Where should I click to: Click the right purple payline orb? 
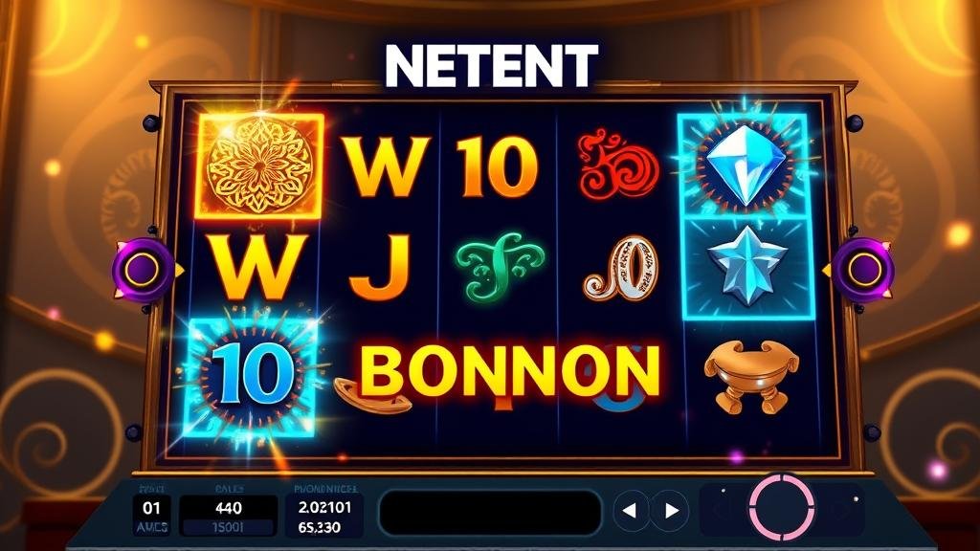point(864,270)
